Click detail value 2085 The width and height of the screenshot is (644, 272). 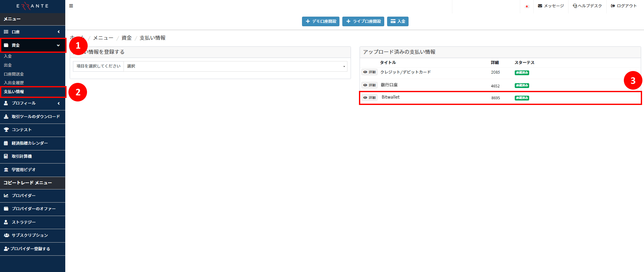496,72
